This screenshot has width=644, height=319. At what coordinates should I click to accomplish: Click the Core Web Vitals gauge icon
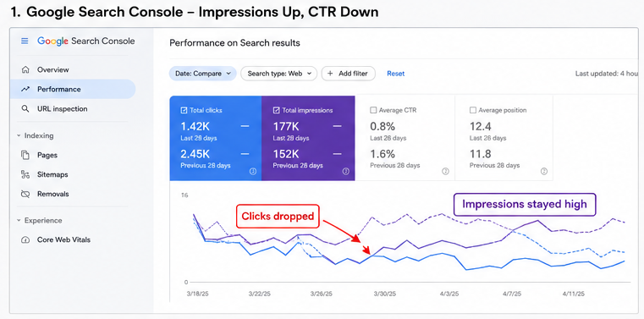25,239
